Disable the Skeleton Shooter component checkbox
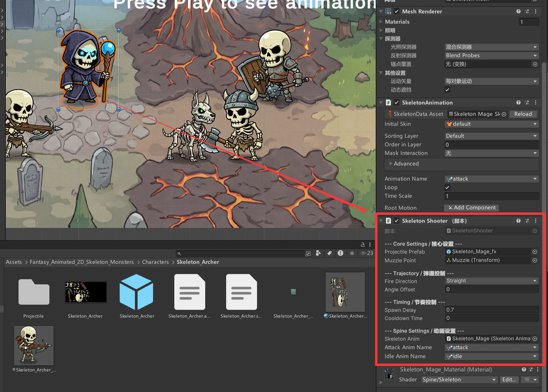The image size is (548, 392). [x=396, y=220]
